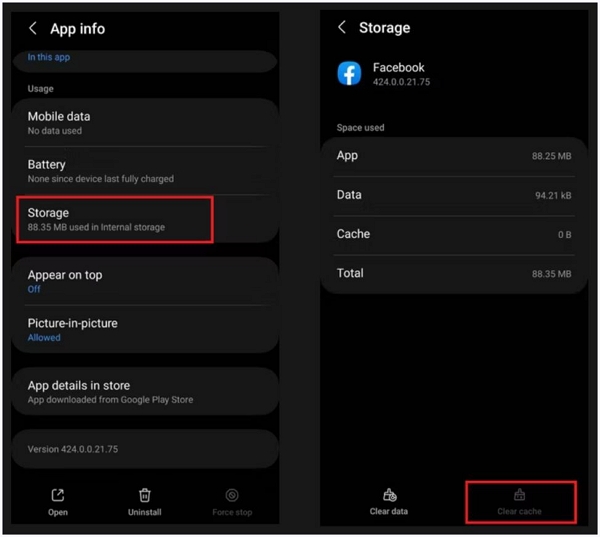Open Battery usage details
This screenshot has height=537, width=600.
pyautogui.click(x=145, y=171)
